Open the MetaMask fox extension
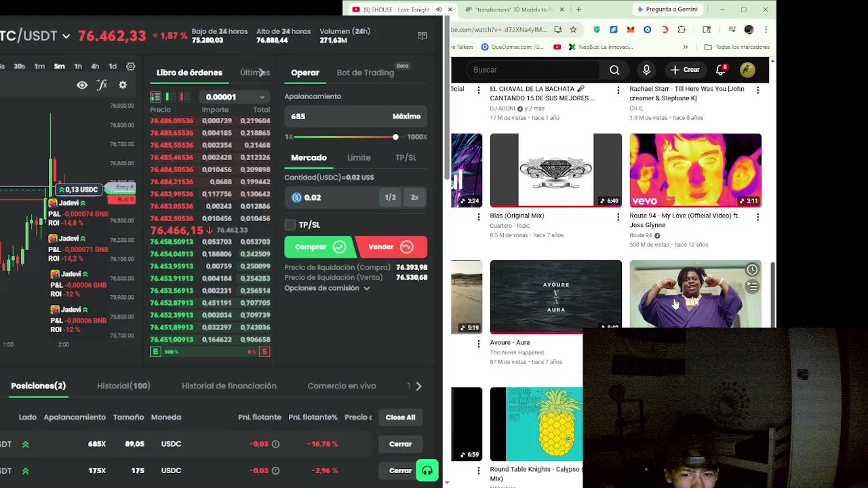Image resolution: width=868 pixels, height=488 pixels. [x=631, y=30]
